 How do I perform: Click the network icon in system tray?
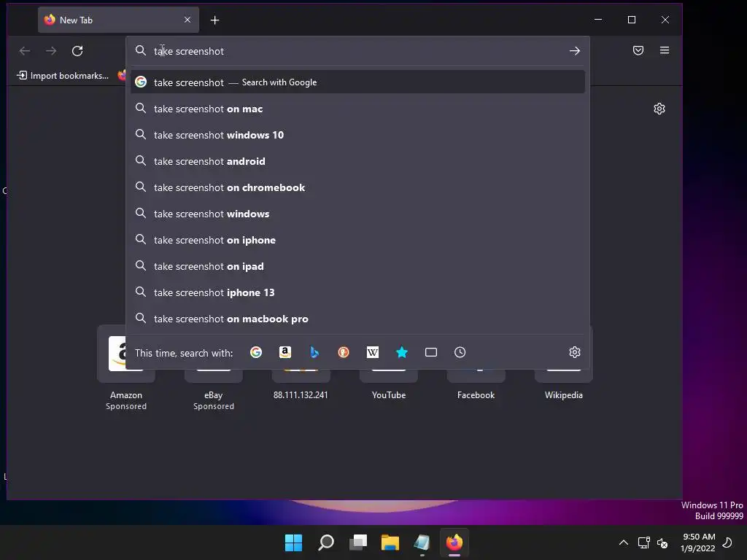[643, 542]
